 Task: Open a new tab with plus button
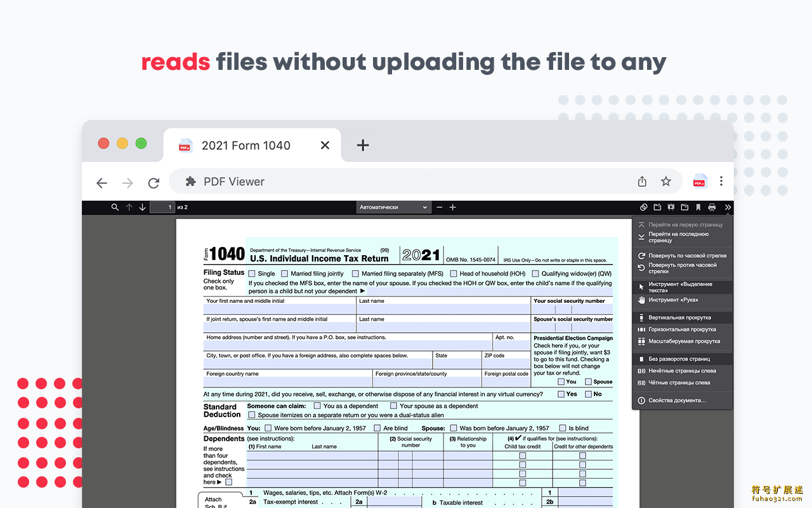[x=363, y=145]
